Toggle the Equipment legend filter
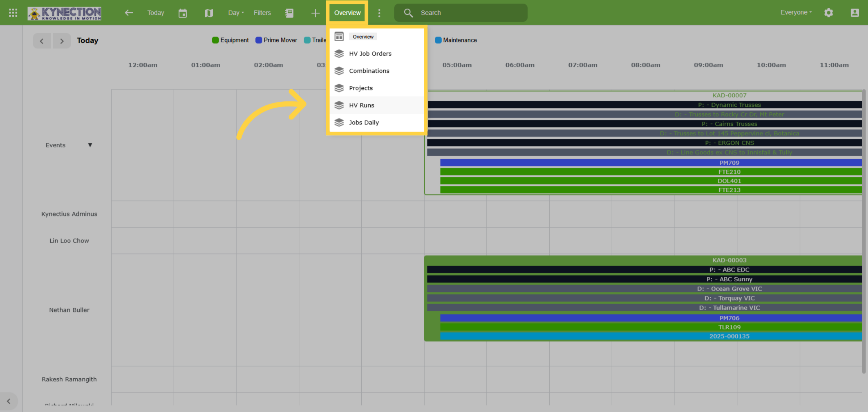 pyautogui.click(x=230, y=40)
